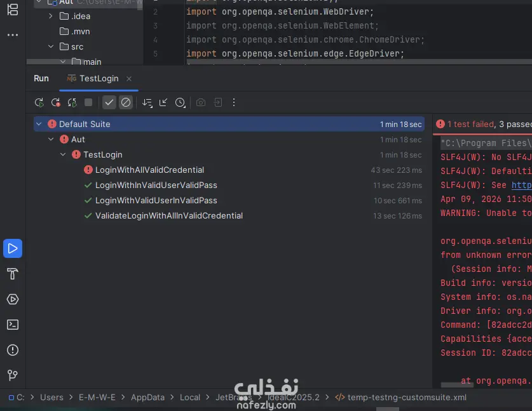Collapse the main folder chevron
The image size is (532, 411).
63,62
